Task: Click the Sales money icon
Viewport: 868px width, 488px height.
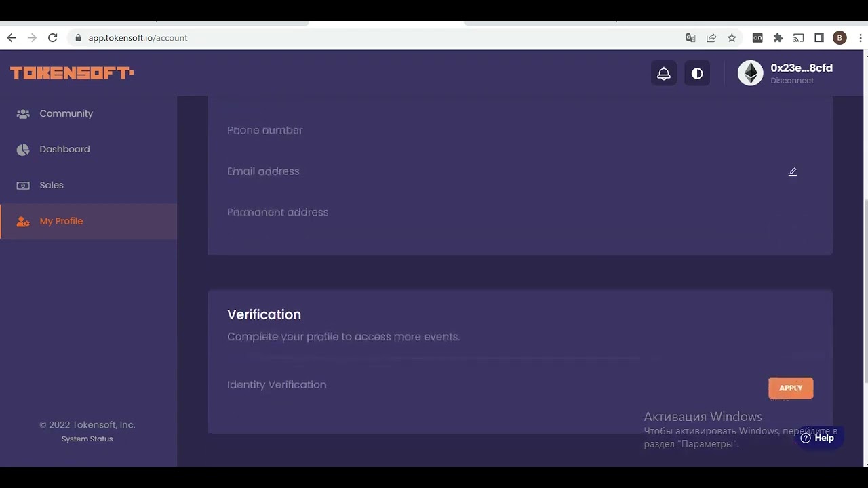Action: click(23, 185)
